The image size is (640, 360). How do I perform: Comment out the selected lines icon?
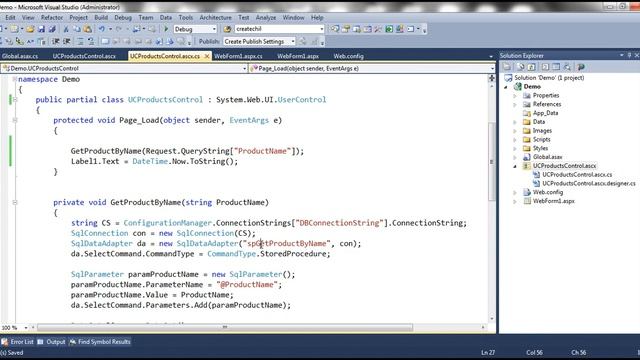coord(80,42)
